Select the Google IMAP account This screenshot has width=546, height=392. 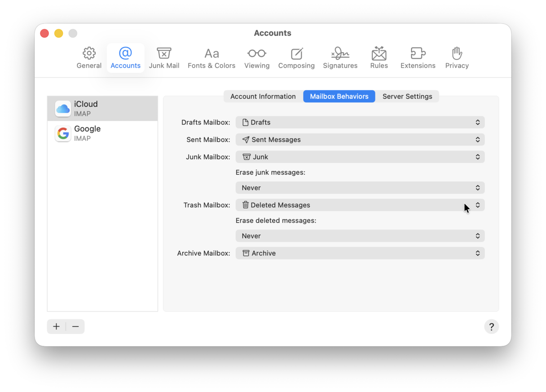point(102,133)
